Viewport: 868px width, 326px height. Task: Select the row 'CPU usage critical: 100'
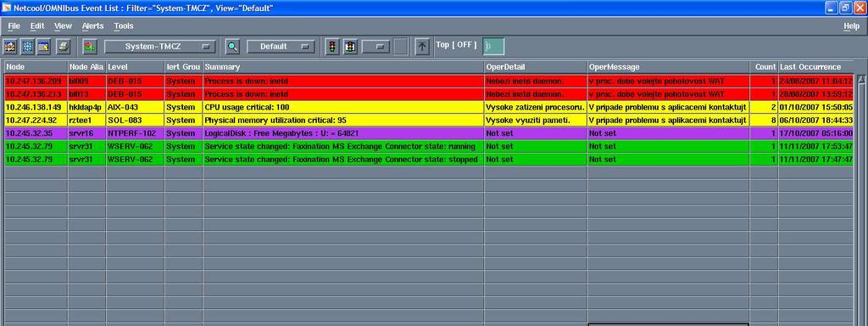click(x=428, y=107)
